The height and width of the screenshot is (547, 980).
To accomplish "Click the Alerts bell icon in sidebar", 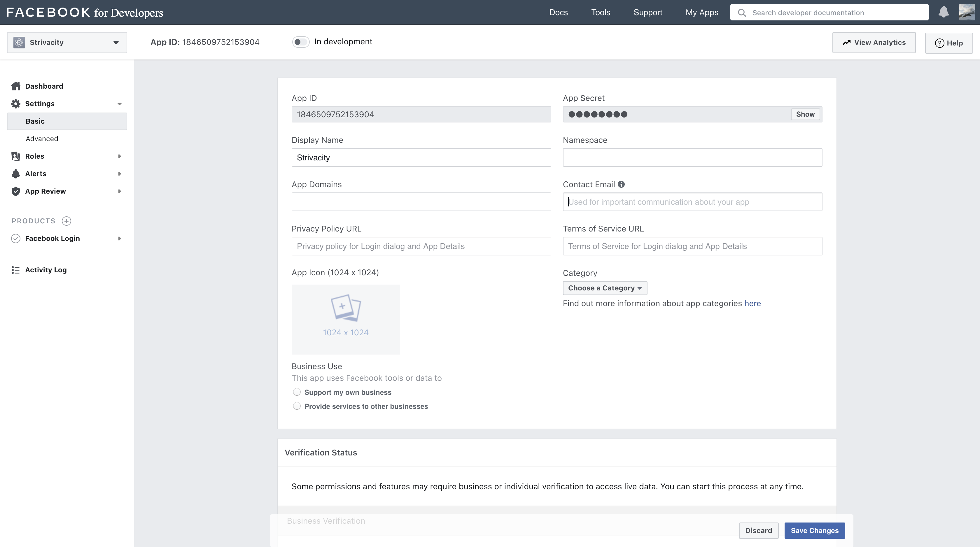I will pos(15,173).
